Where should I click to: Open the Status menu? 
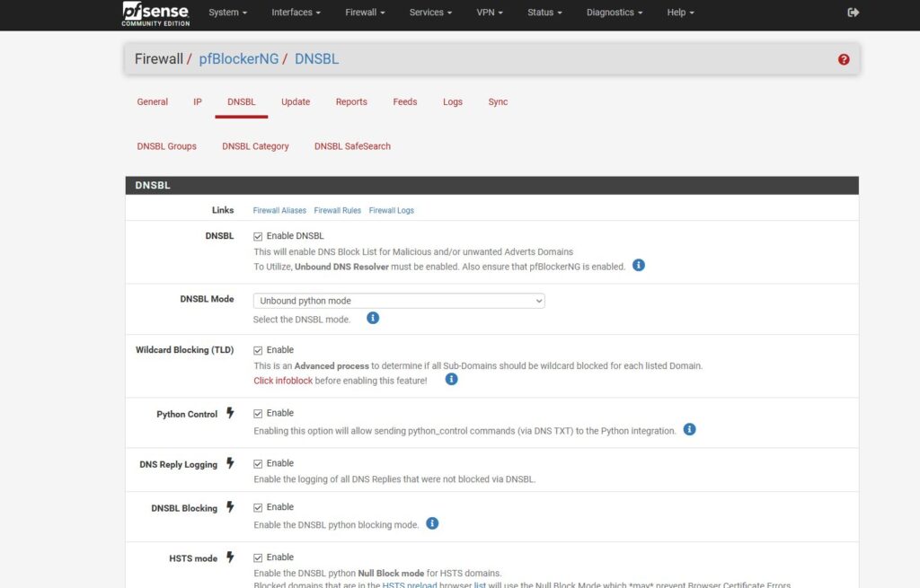(544, 13)
